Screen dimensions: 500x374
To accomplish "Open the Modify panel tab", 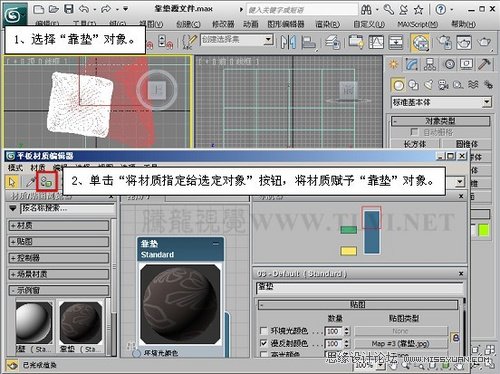I will click(412, 64).
